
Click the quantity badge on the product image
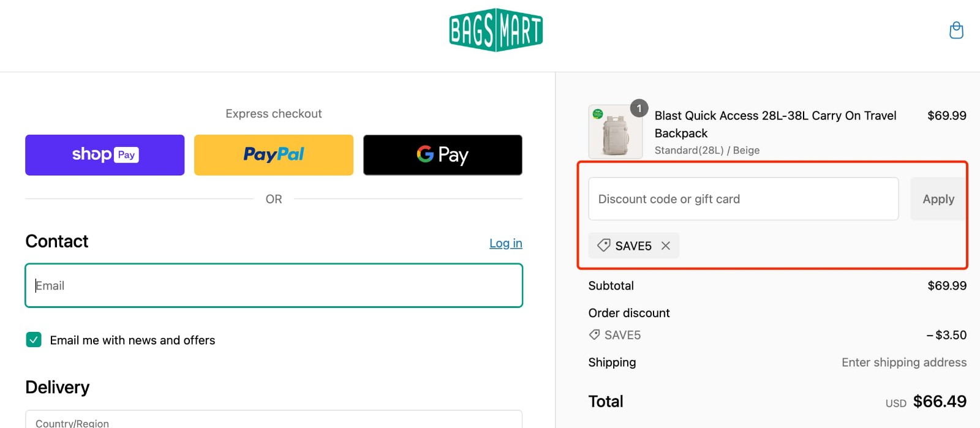639,108
